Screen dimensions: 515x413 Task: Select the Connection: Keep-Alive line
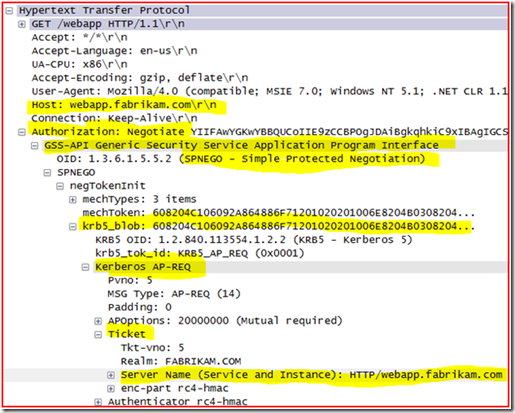pyautogui.click(x=114, y=118)
